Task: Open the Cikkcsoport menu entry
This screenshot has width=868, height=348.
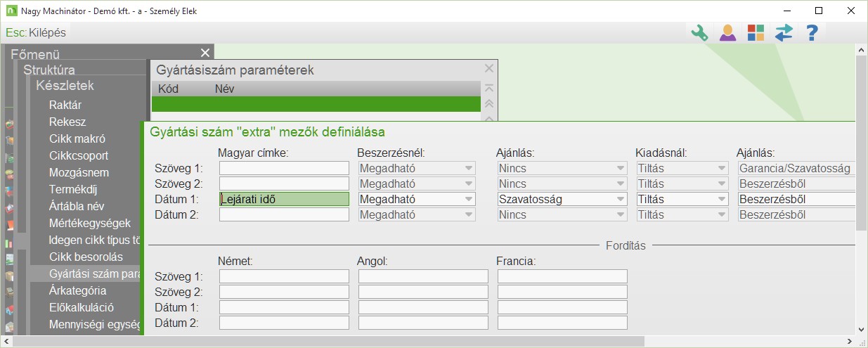Action: pyautogui.click(x=79, y=155)
